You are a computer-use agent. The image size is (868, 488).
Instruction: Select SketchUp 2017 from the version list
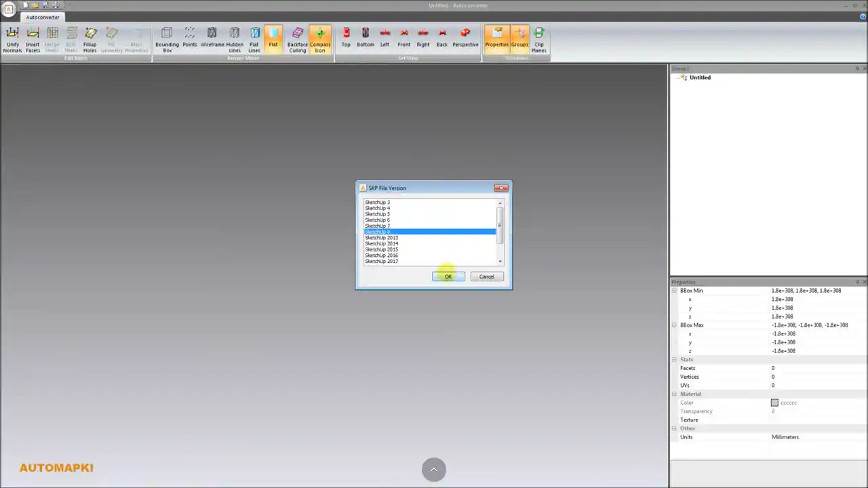pyautogui.click(x=381, y=261)
